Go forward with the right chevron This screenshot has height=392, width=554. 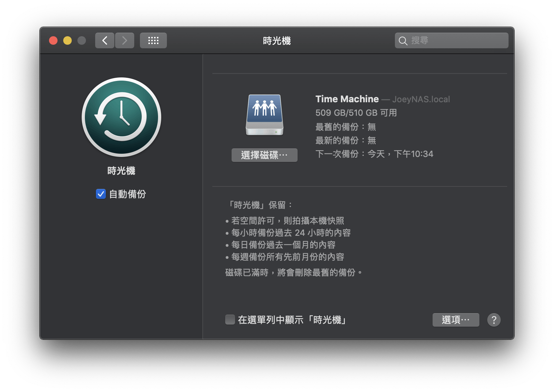point(125,40)
